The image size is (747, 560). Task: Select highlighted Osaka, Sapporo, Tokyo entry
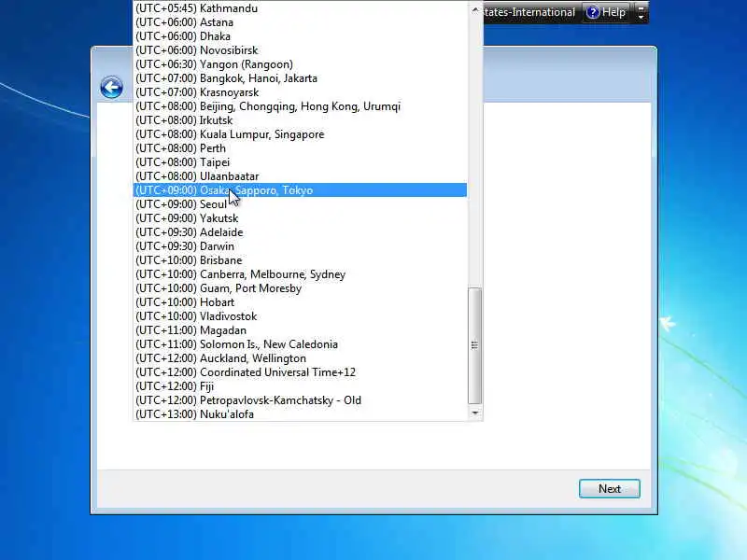[x=300, y=190]
